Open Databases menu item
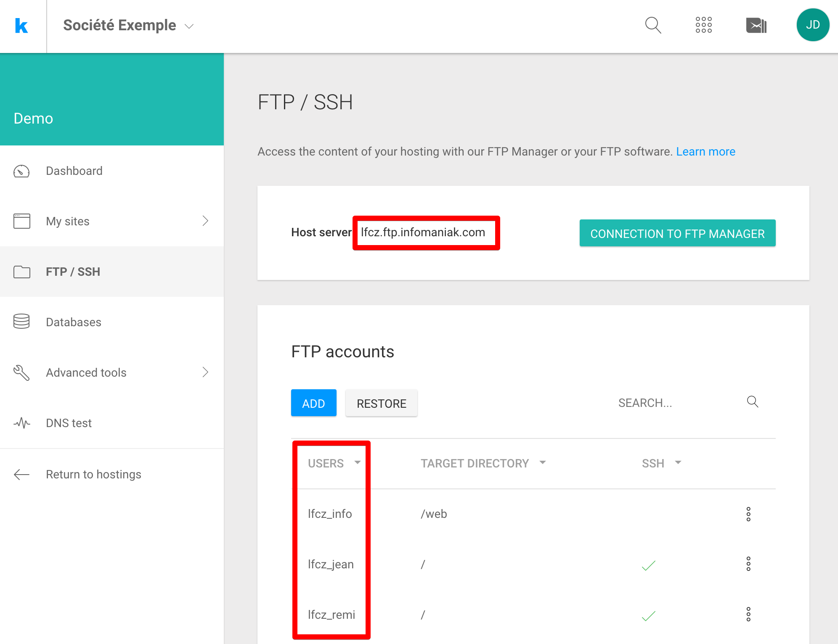The width and height of the screenshot is (838, 644). click(x=112, y=322)
